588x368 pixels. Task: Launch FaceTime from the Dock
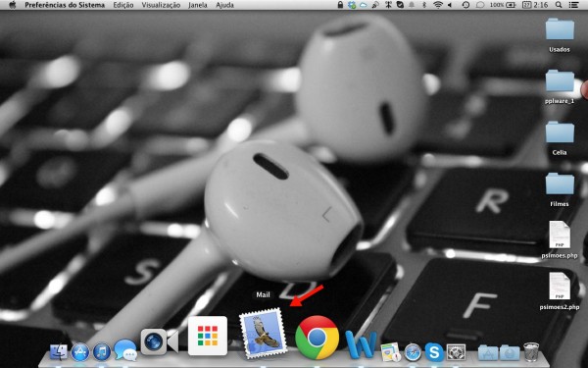pyautogui.click(x=159, y=342)
